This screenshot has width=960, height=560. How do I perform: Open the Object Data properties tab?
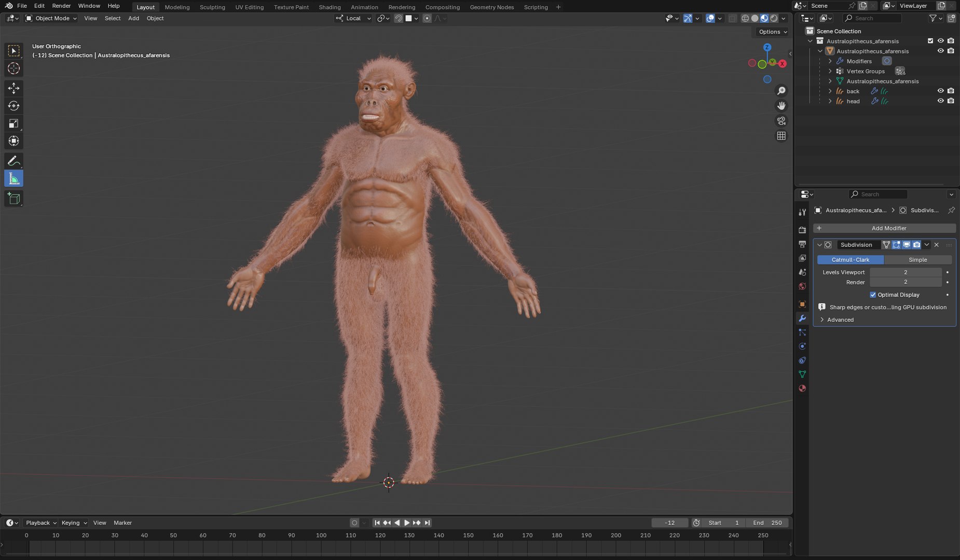[x=802, y=374]
